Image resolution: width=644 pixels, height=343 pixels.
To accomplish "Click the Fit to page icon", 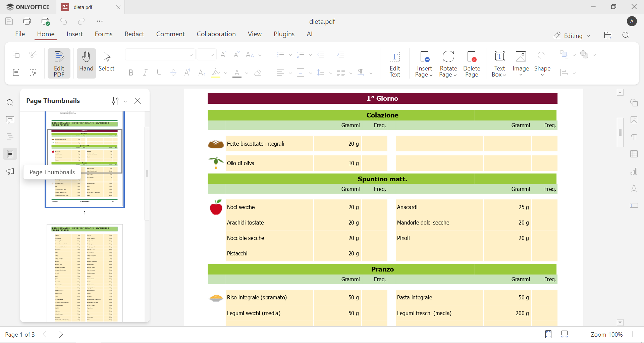I will (x=548, y=335).
